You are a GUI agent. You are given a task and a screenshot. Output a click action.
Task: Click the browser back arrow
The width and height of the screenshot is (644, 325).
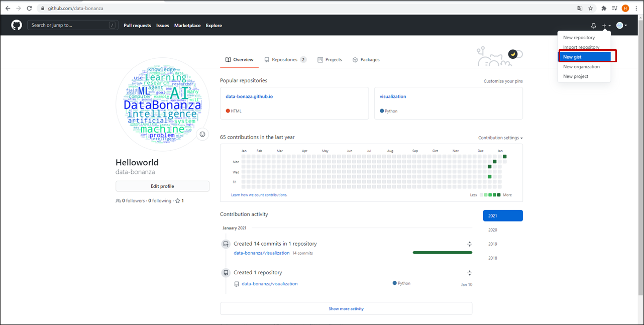click(x=8, y=8)
